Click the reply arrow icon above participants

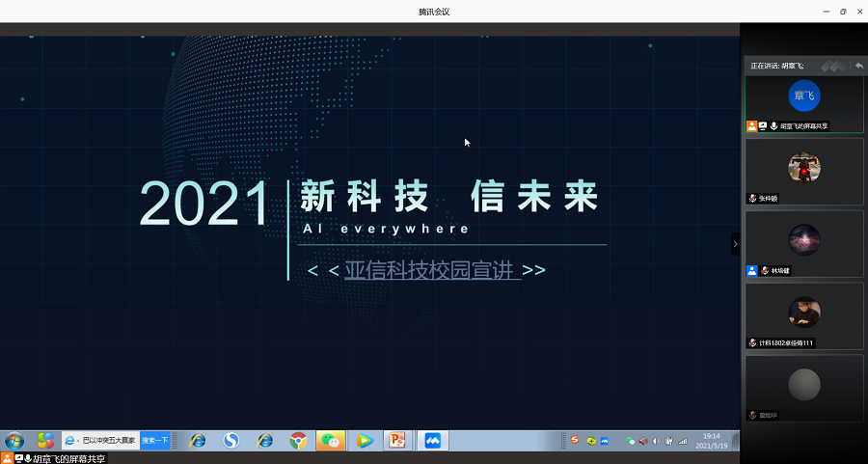pyautogui.click(x=858, y=66)
